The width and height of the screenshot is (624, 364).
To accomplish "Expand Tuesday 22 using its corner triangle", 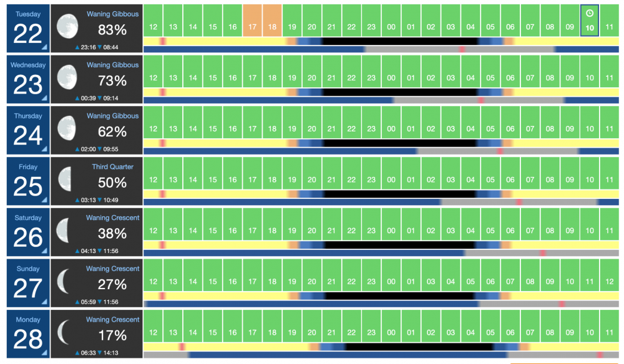I will 44,47.
